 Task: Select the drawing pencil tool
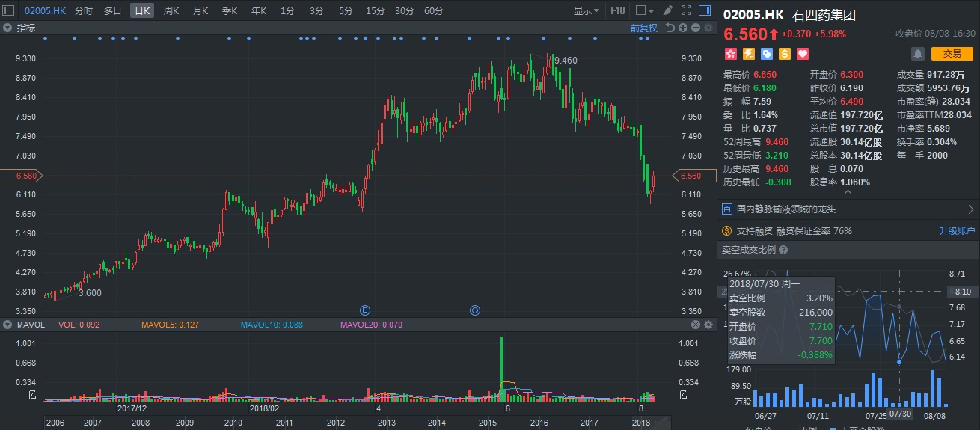(667, 10)
